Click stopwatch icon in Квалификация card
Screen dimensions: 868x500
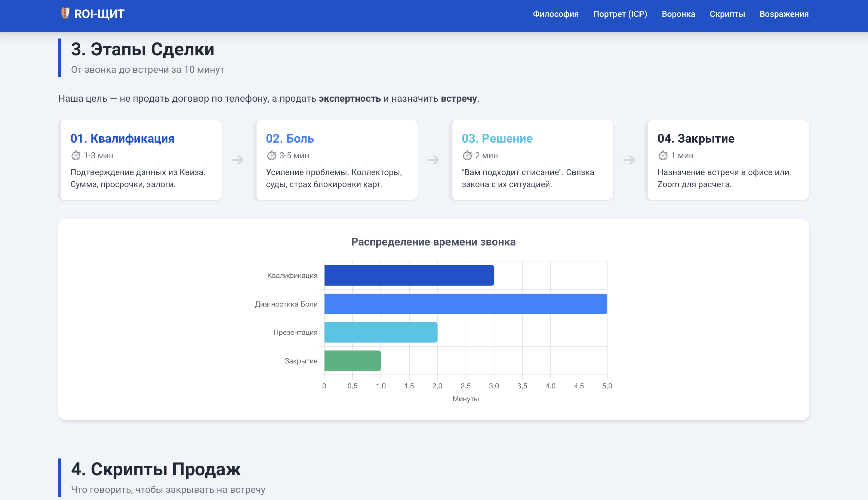pyautogui.click(x=76, y=156)
